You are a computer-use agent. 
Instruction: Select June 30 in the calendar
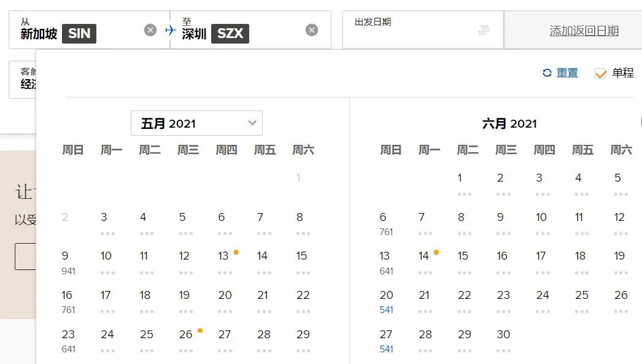pyautogui.click(x=503, y=341)
